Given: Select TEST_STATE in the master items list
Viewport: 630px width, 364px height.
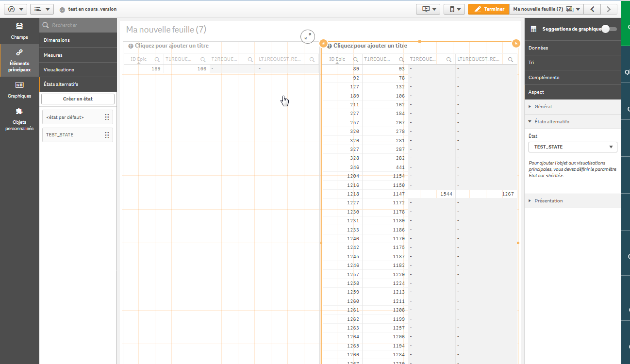Looking at the screenshot, I should click(x=78, y=134).
